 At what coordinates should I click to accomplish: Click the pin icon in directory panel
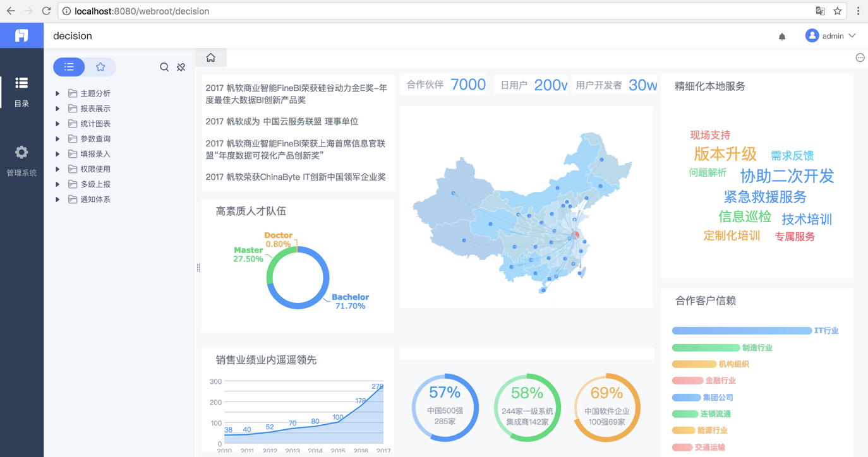click(181, 67)
